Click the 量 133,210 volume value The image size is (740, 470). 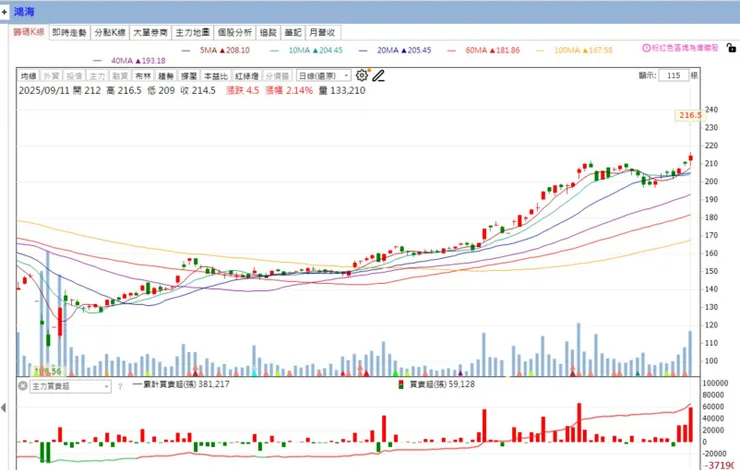click(342, 91)
